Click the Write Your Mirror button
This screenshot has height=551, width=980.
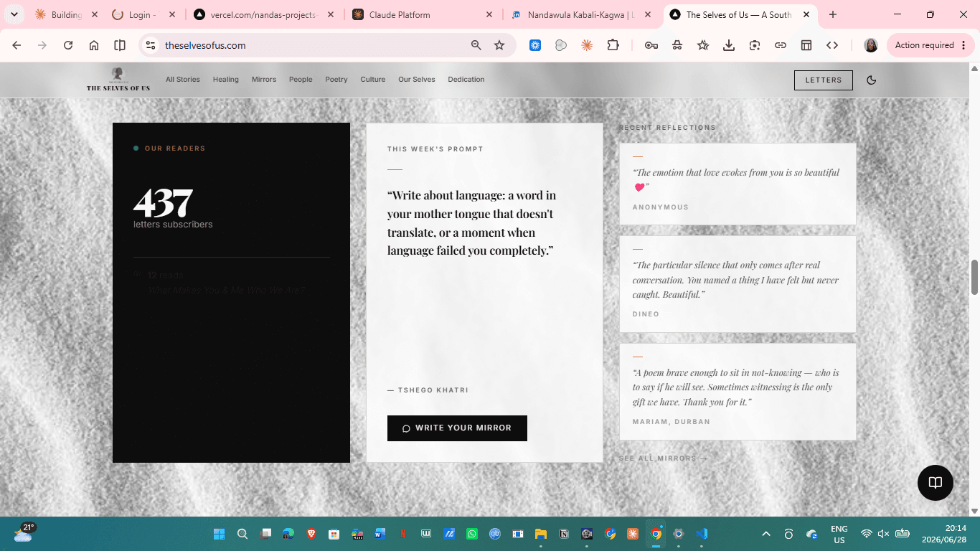(x=457, y=428)
